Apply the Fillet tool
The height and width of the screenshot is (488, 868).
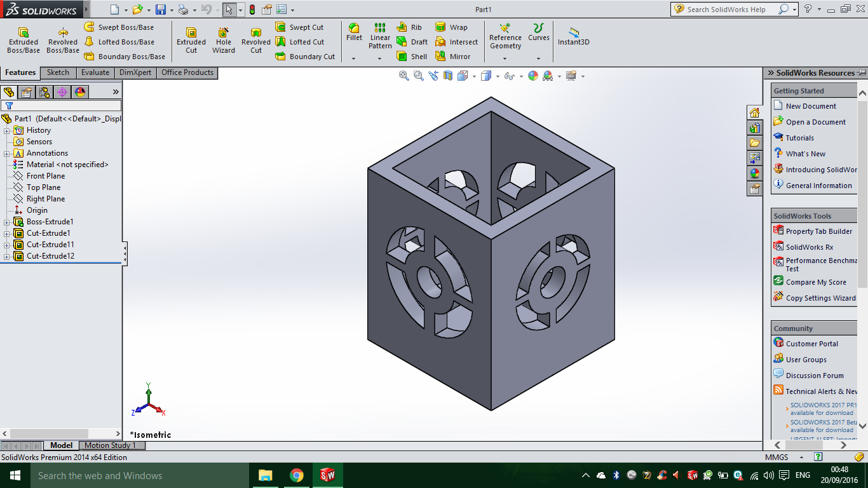[x=354, y=32]
